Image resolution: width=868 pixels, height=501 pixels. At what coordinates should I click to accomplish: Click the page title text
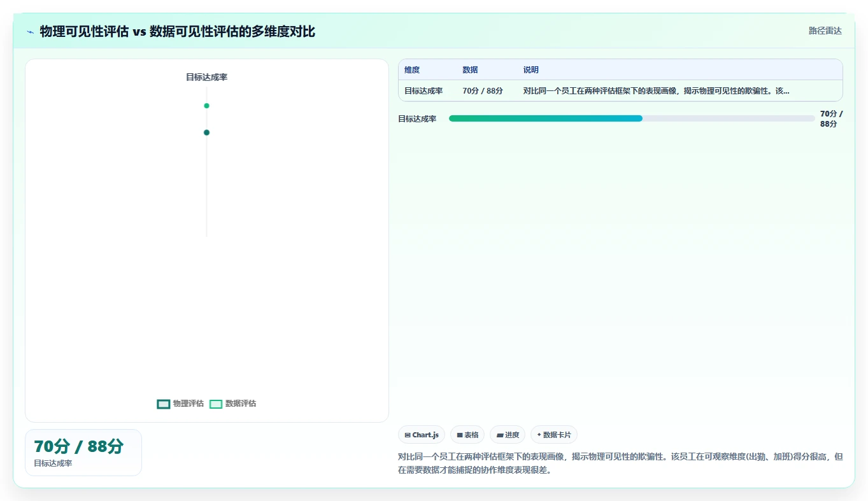(x=177, y=31)
